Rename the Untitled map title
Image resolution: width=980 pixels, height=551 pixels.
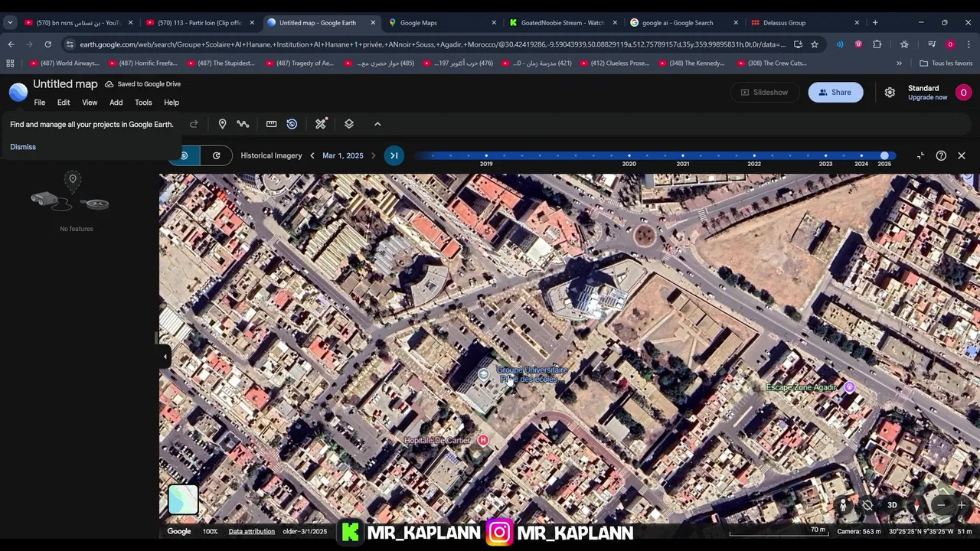click(x=65, y=84)
